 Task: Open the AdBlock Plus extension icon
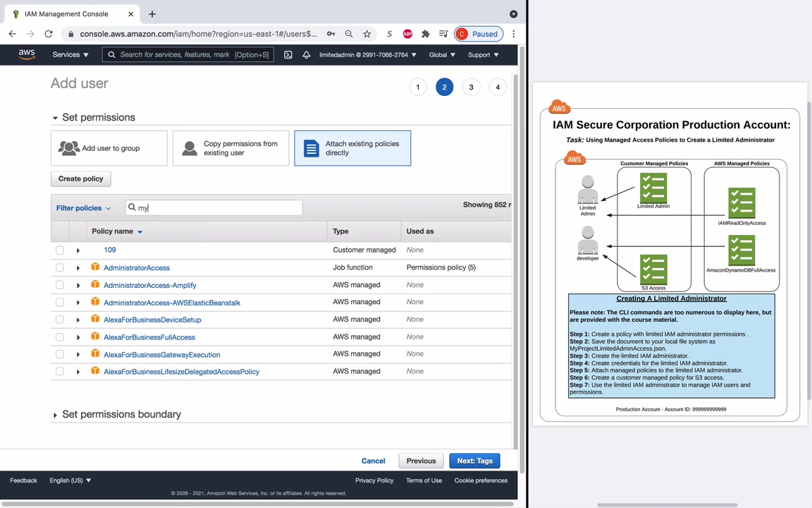click(407, 34)
